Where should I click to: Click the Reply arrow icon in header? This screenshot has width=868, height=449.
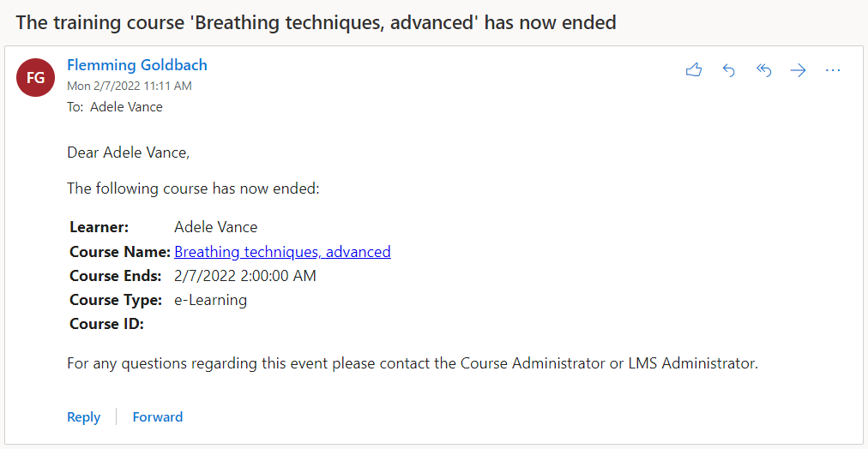[729, 70]
